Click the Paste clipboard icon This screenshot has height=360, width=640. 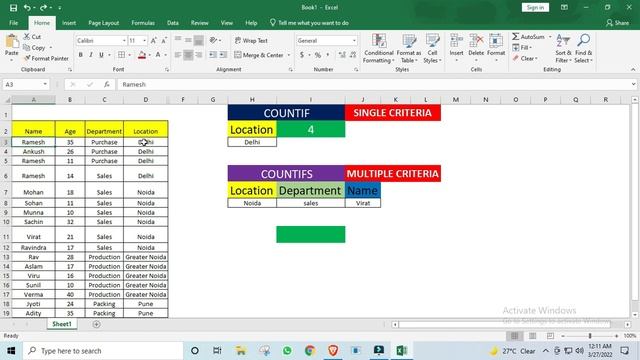(11, 42)
